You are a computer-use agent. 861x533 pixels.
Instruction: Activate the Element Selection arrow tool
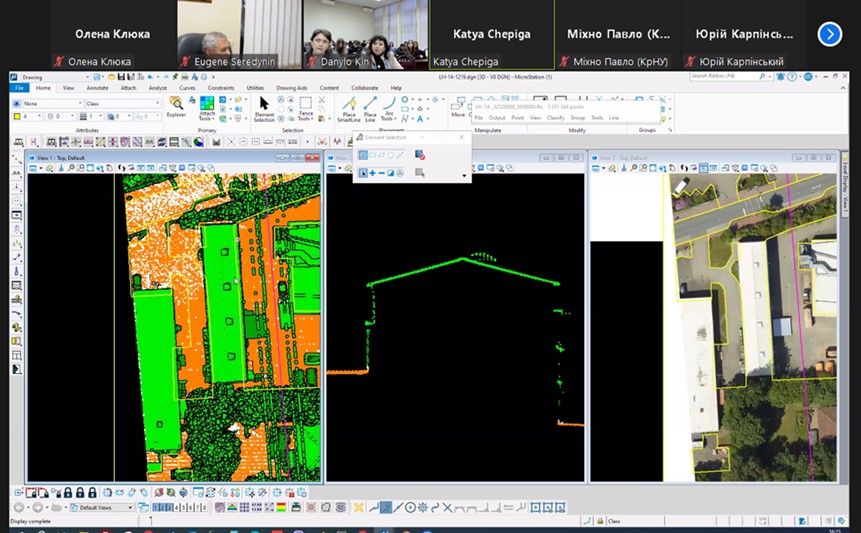click(264, 108)
